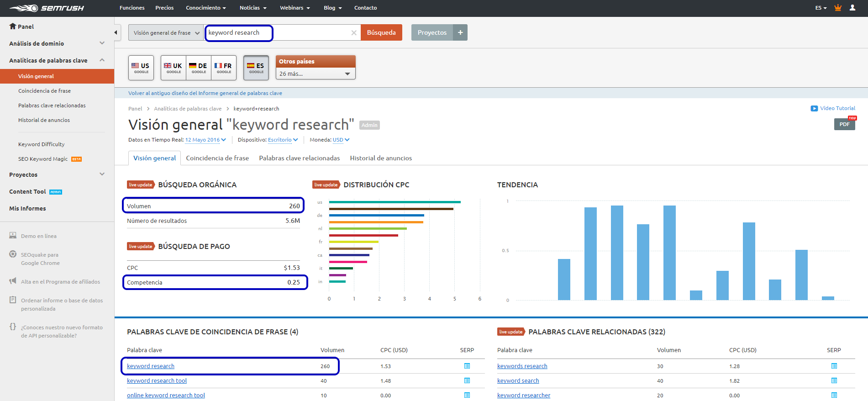Choose the FR Google database
The height and width of the screenshot is (401, 868).
click(224, 68)
